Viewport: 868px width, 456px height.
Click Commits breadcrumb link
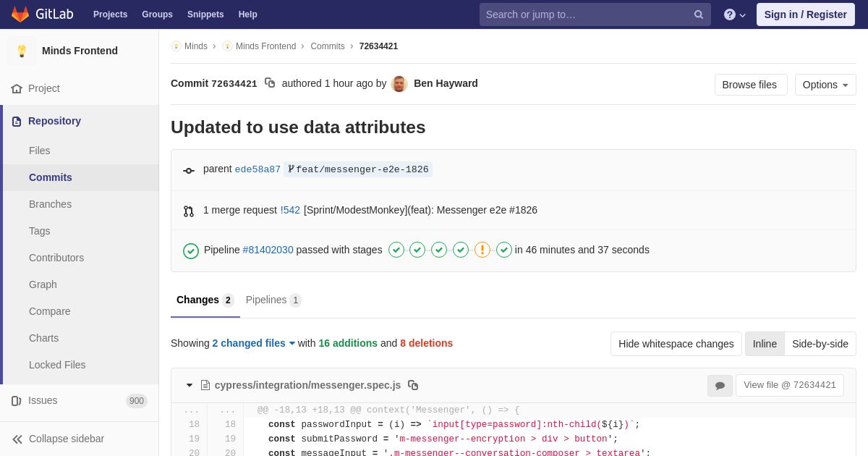[328, 46]
